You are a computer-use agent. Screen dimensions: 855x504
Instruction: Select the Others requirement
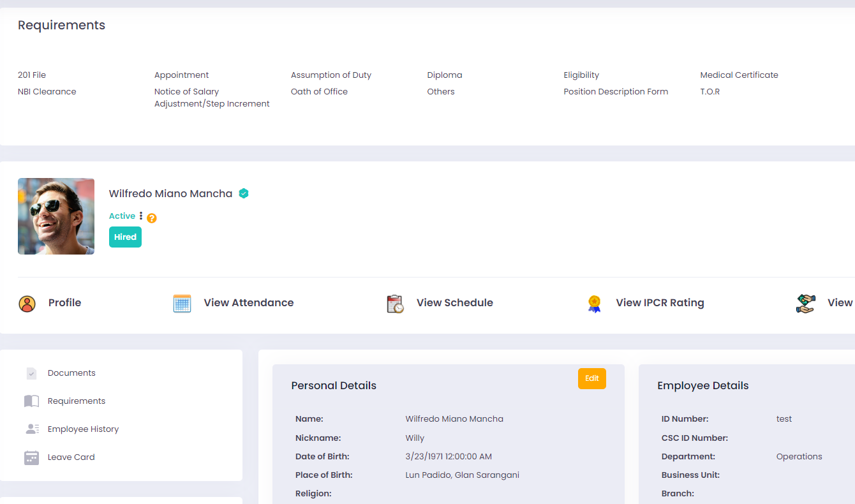tap(441, 92)
